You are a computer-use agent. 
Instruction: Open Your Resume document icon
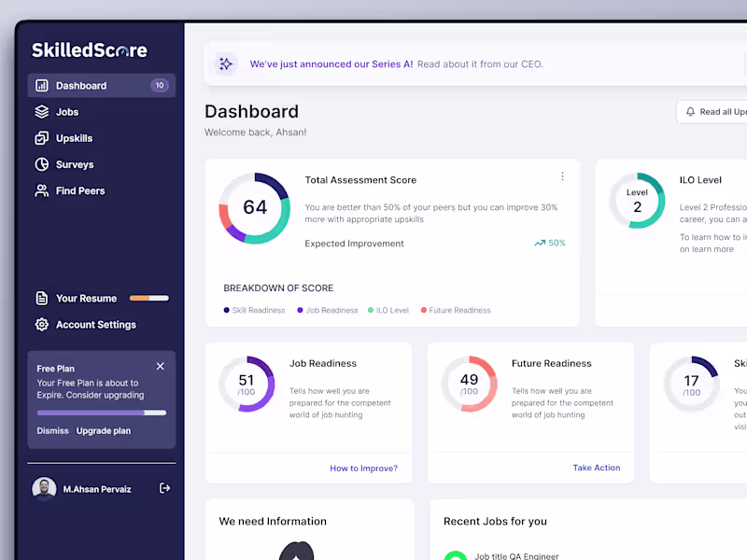pyautogui.click(x=41, y=298)
